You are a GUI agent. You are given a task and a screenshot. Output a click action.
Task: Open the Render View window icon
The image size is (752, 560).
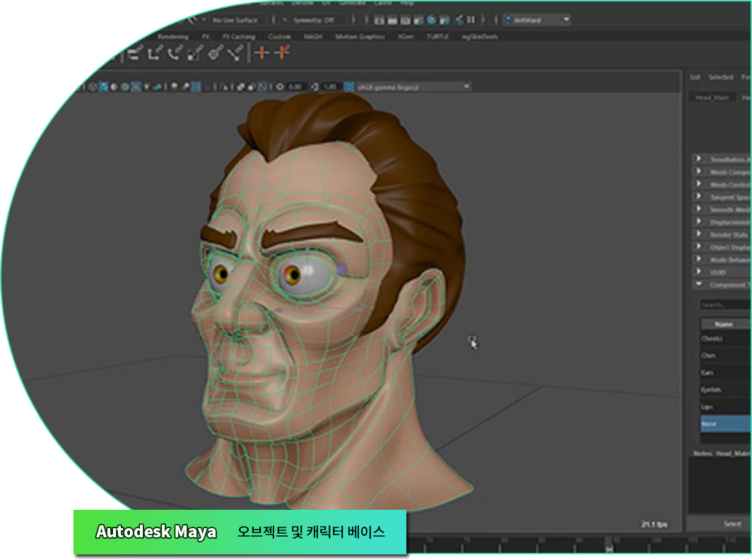click(x=380, y=21)
